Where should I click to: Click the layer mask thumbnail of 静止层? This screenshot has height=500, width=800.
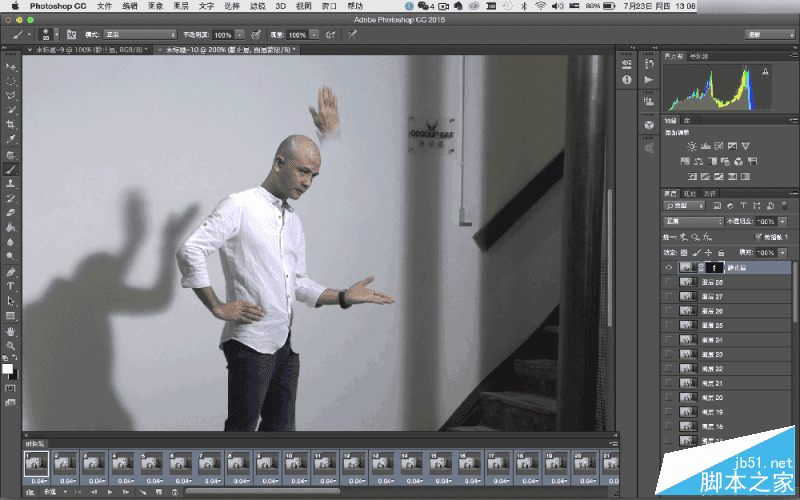(x=715, y=267)
